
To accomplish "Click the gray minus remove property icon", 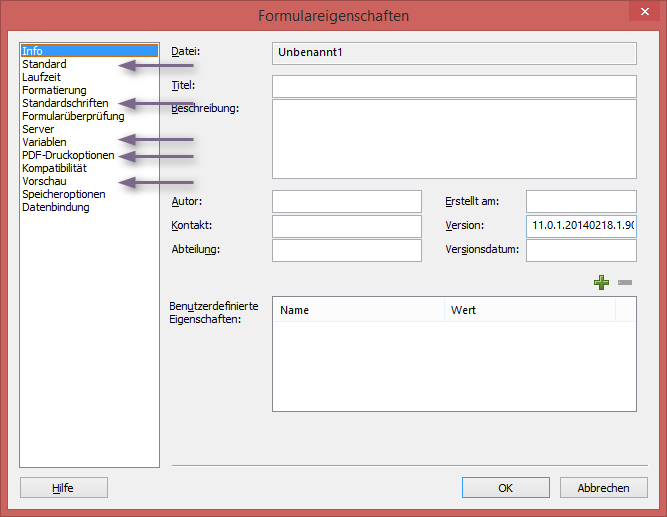I will (625, 283).
